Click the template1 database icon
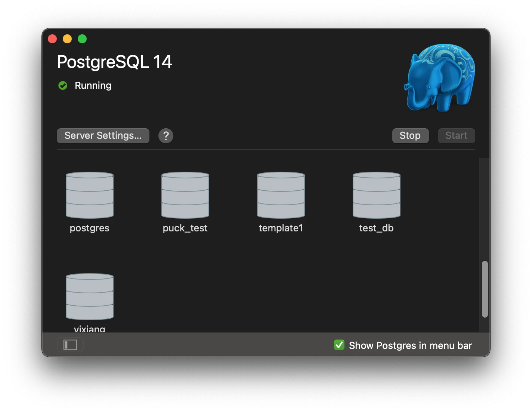 [281, 195]
